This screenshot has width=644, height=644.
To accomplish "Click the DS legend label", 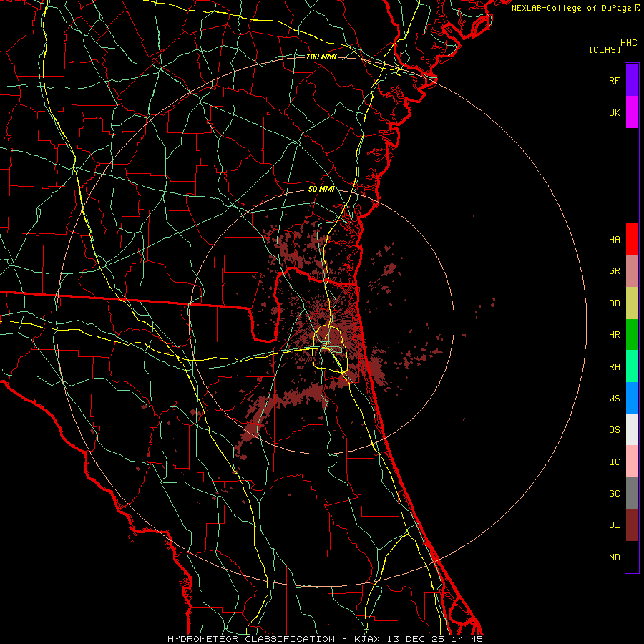I will (614, 430).
